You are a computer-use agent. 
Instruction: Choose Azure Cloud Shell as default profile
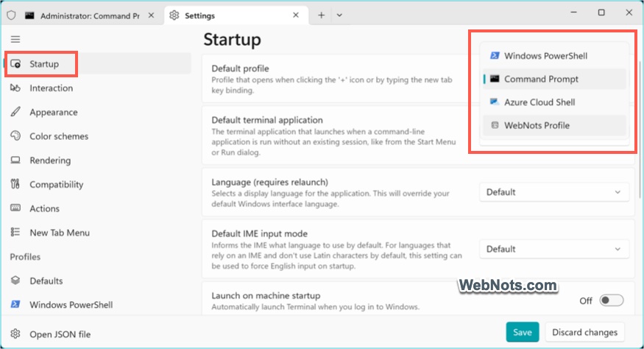click(554, 102)
